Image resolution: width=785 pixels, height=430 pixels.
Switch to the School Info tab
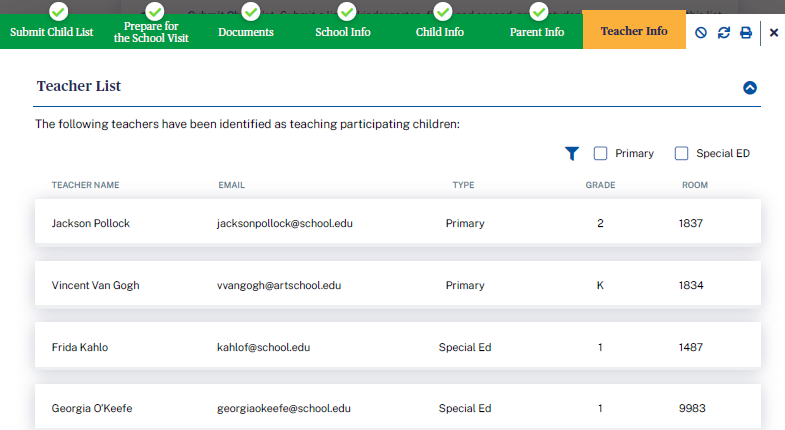click(x=343, y=32)
